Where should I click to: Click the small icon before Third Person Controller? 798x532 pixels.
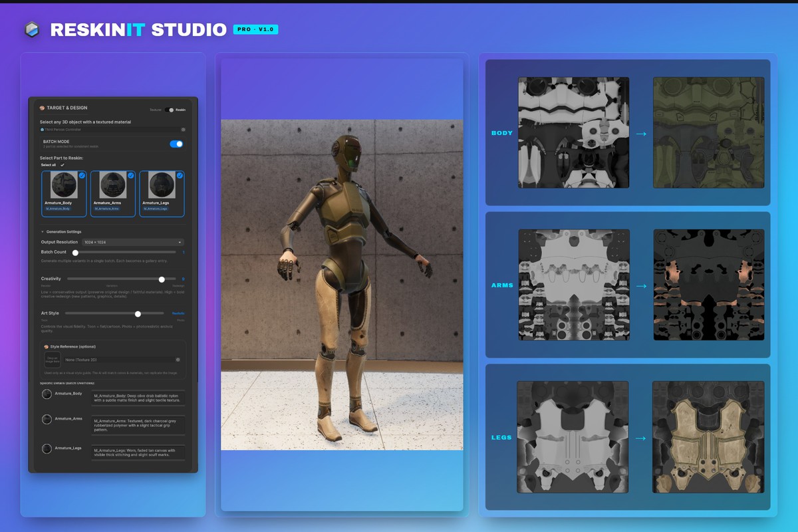(42, 130)
